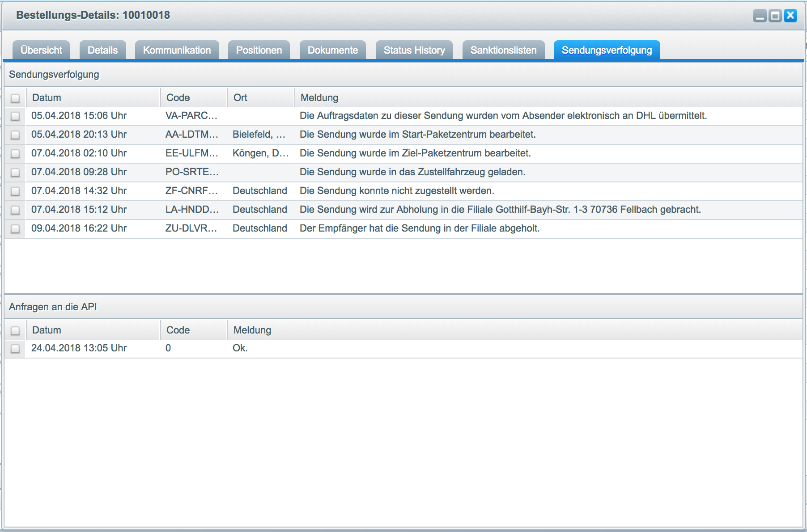Screen dimensions: 807x532
Task: Check the row dated 09.04.2018 16:22 Uhr
Action: point(15,229)
